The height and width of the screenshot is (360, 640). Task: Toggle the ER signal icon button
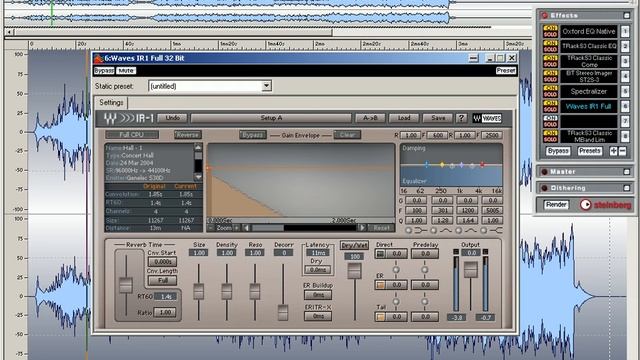380,285
